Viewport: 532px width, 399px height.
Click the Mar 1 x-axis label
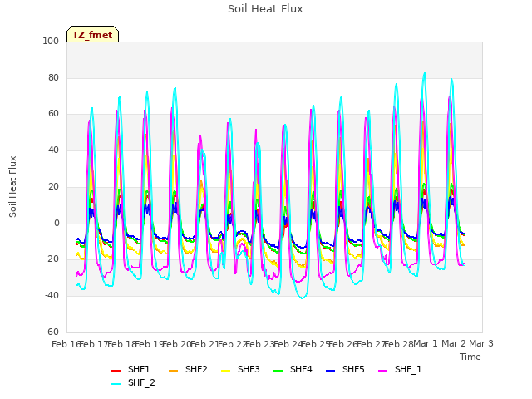click(426, 343)
